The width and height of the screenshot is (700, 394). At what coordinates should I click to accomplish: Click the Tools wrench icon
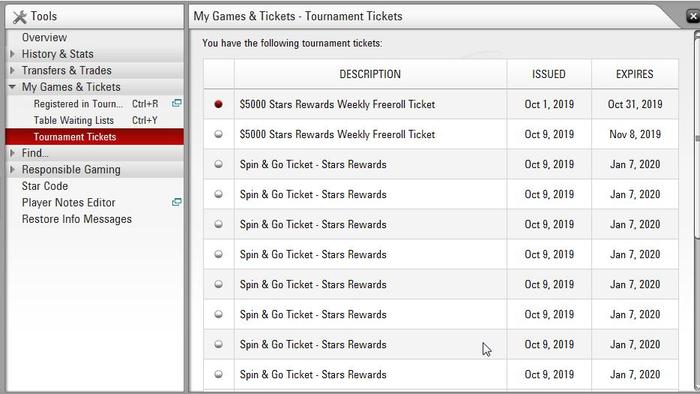tap(20, 17)
